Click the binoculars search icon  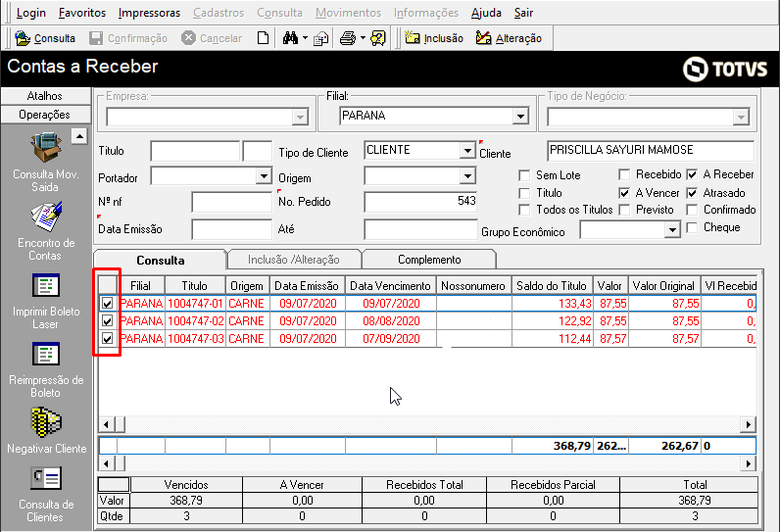point(290,38)
